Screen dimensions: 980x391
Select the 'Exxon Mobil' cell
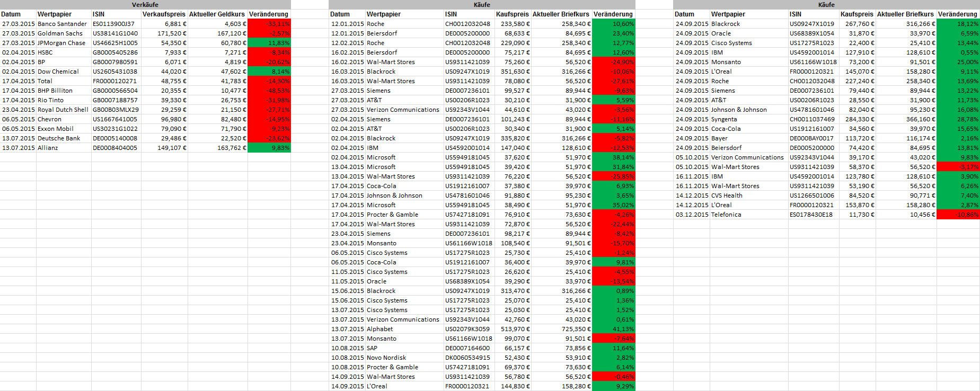point(64,129)
